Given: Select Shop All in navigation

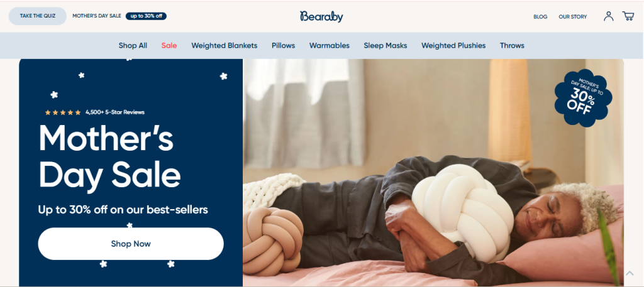Looking at the screenshot, I should (x=133, y=45).
